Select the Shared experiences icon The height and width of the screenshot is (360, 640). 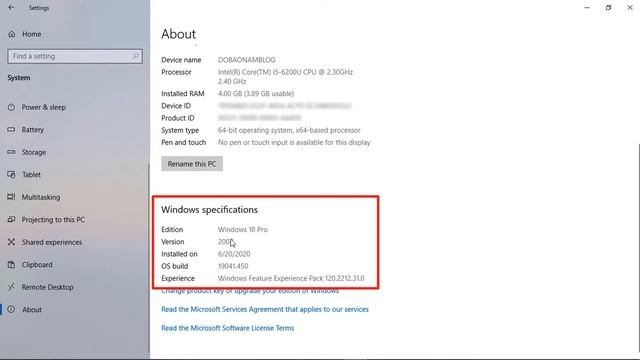point(11,242)
